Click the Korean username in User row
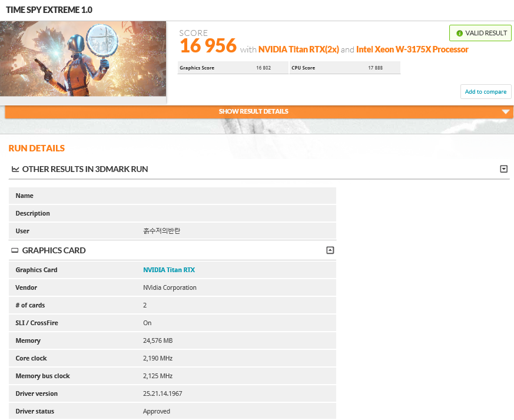The image size is (514, 420). click(x=161, y=231)
